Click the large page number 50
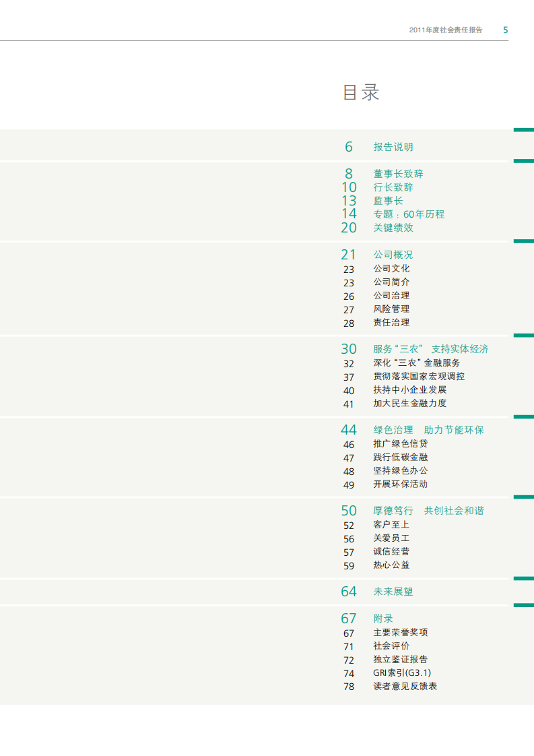 (x=349, y=511)
